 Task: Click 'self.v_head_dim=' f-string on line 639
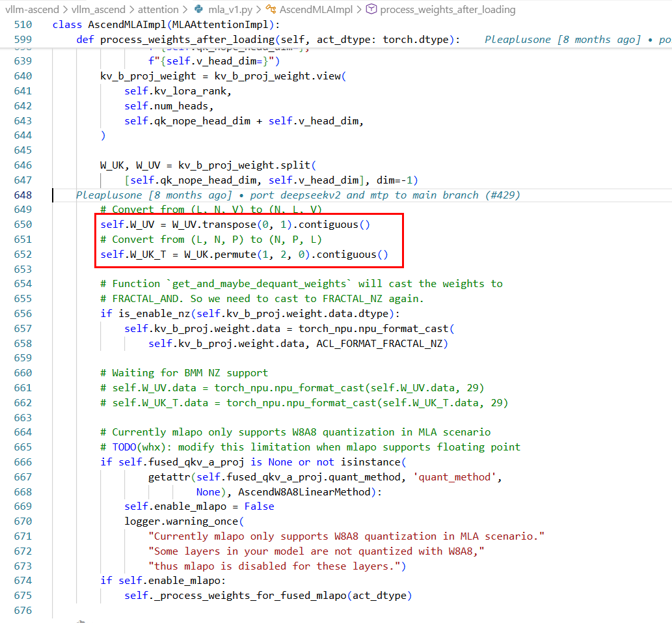pos(214,61)
